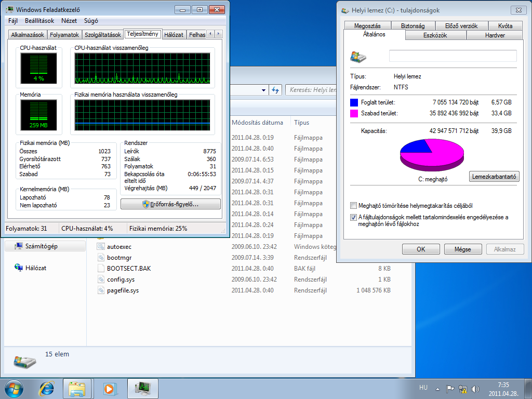Click the Lemezkarbantartó button
The height and width of the screenshot is (399, 532).
[x=494, y=177]
